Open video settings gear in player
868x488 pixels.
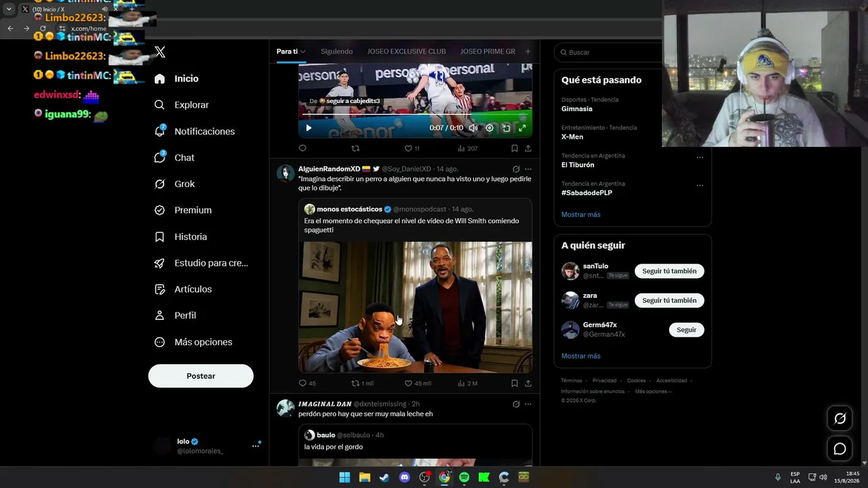click(490, 128)
